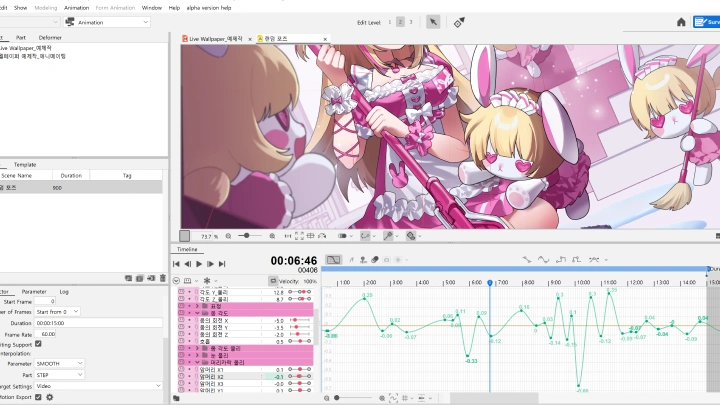Open the Part interpolation STEP dropdown

(x=59, y=375)
